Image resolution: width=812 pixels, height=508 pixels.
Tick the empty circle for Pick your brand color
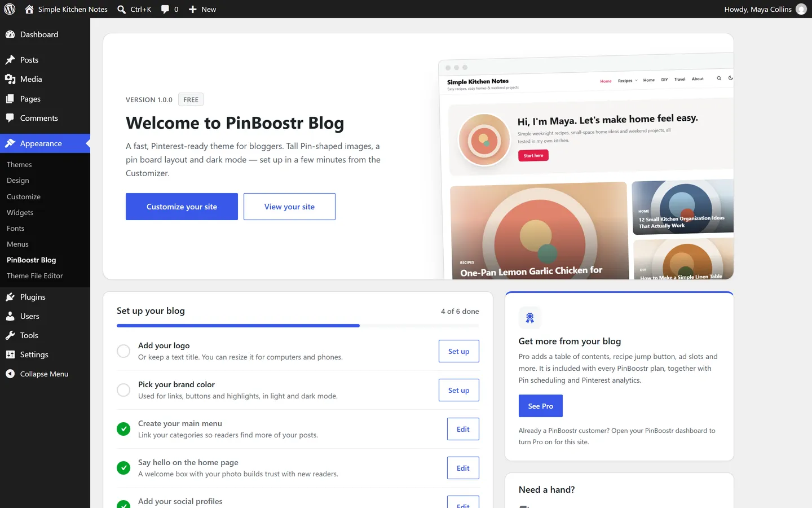click(x=123, y=390)
